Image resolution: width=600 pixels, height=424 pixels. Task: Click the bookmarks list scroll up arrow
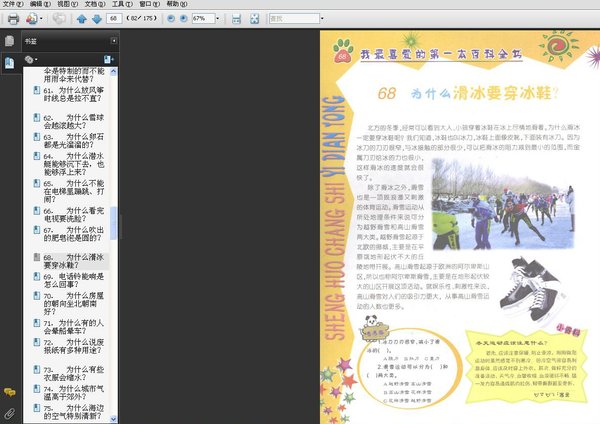click(114, 72)
